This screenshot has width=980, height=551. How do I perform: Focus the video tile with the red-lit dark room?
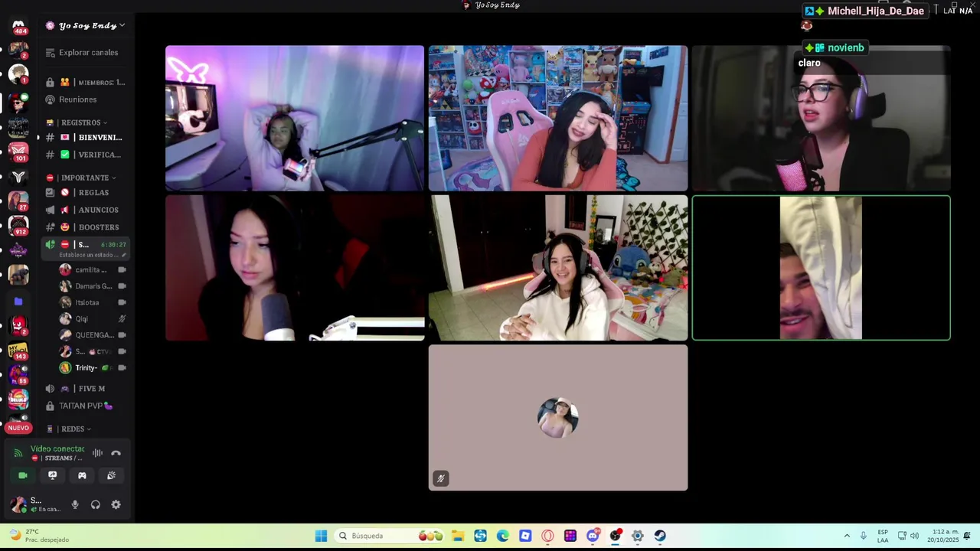[295, 268]
